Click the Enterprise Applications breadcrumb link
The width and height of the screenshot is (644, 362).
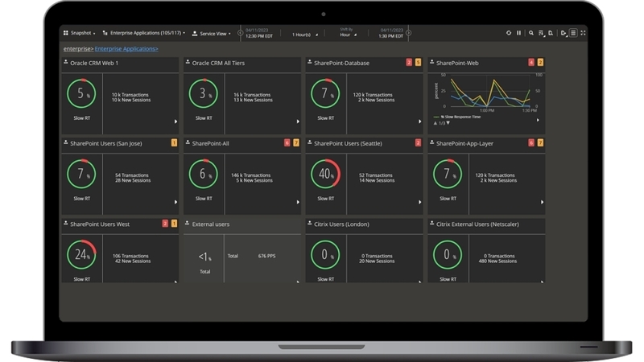[x=126, y=49]
